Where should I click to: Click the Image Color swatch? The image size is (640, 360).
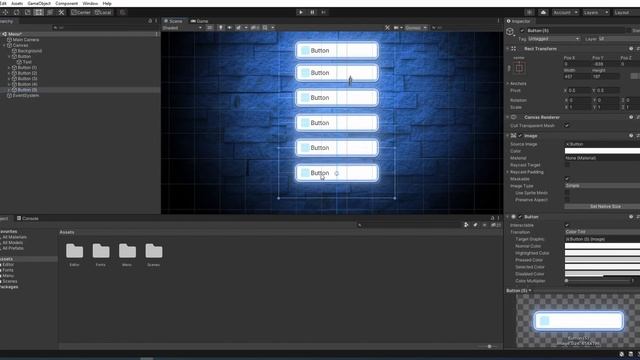click(x=602, y=151)
